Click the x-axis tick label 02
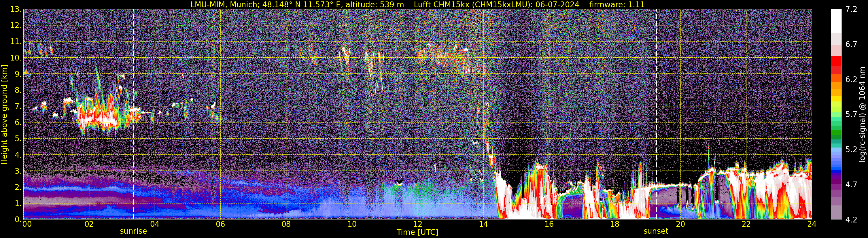This screenshot has width=868, height=238. pos(89,224)
